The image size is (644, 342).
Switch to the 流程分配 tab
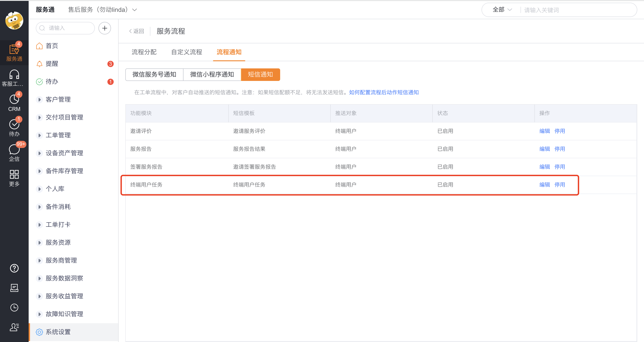[144, 52]
